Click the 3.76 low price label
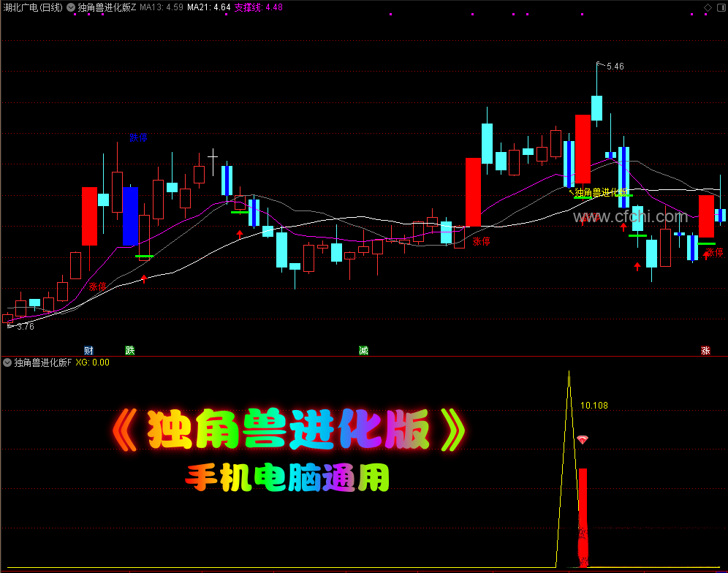Viewport: 728px width, 573px height. [26, 327]
